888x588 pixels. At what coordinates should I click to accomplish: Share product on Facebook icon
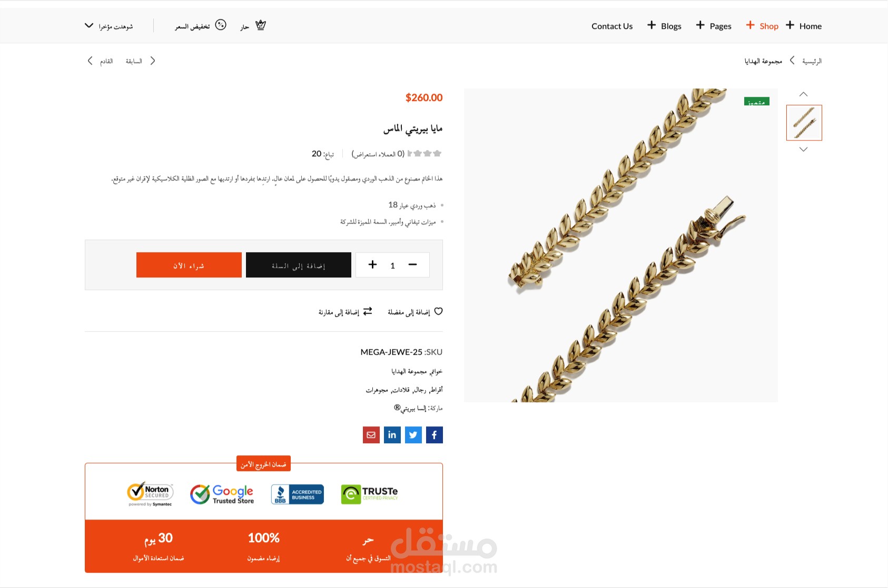pyautogui.click(x=434, y=435)
